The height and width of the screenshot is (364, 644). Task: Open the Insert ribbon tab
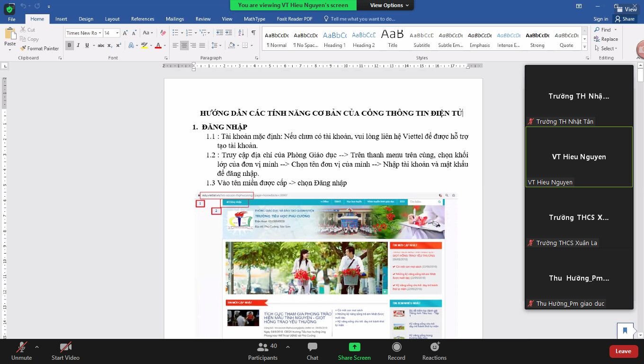(61, 19)
